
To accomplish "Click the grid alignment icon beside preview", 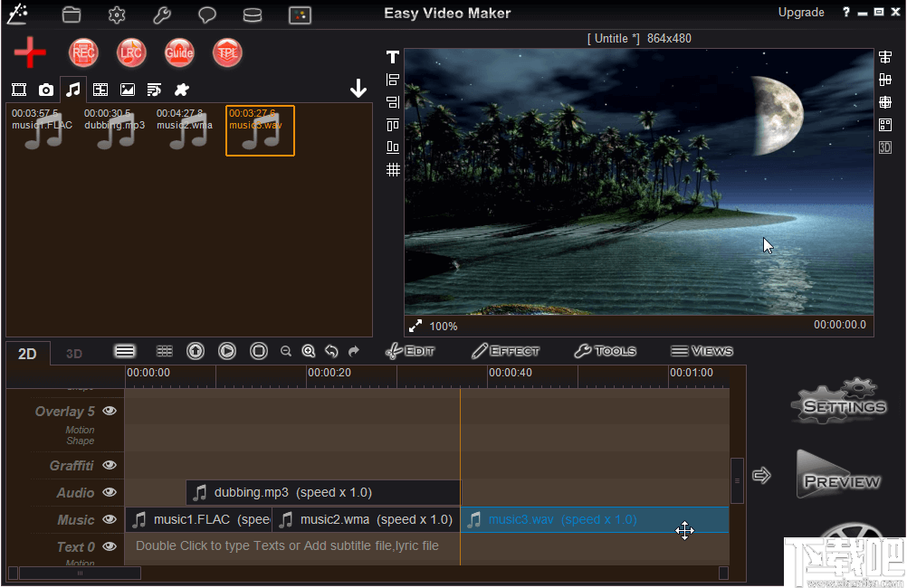I will (392, 169).
